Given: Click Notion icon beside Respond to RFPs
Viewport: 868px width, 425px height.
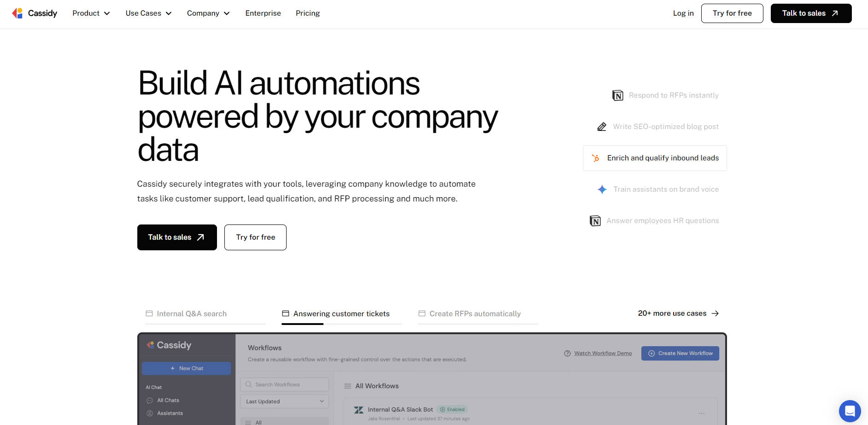Looking at the screenshot, I should 617,95.
